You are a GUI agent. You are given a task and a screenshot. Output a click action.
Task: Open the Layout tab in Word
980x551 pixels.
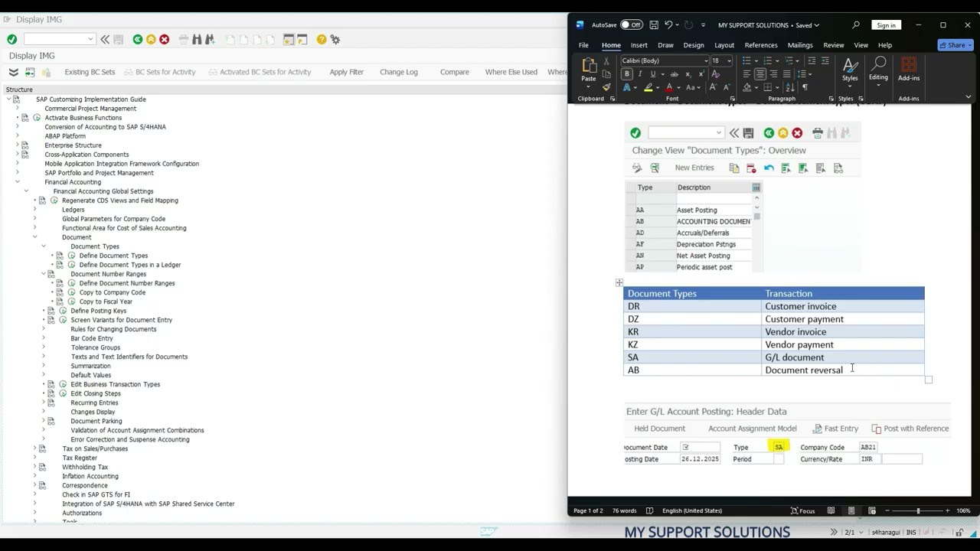pyautogui.click(x=724, y=45)
